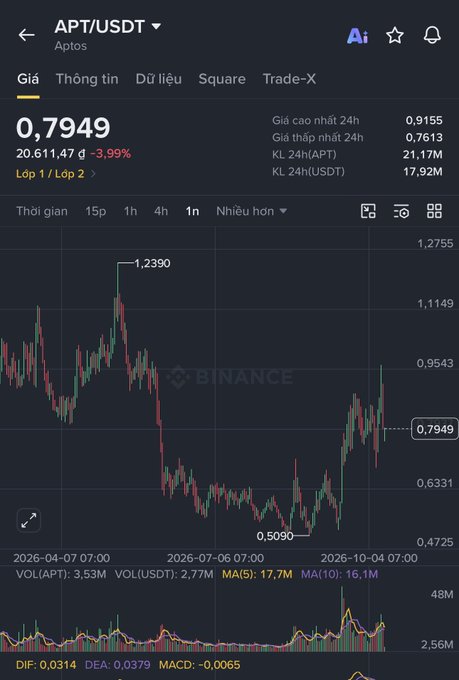
Task: Tap the back arrow icon
Action: tap(26, 35)
